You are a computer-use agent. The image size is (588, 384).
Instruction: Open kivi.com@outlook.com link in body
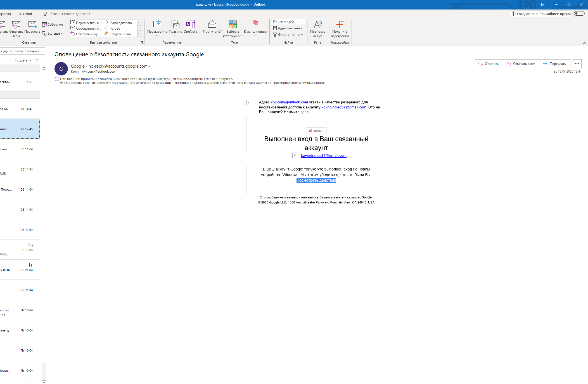pyautogui.click(x=289, y=102)
